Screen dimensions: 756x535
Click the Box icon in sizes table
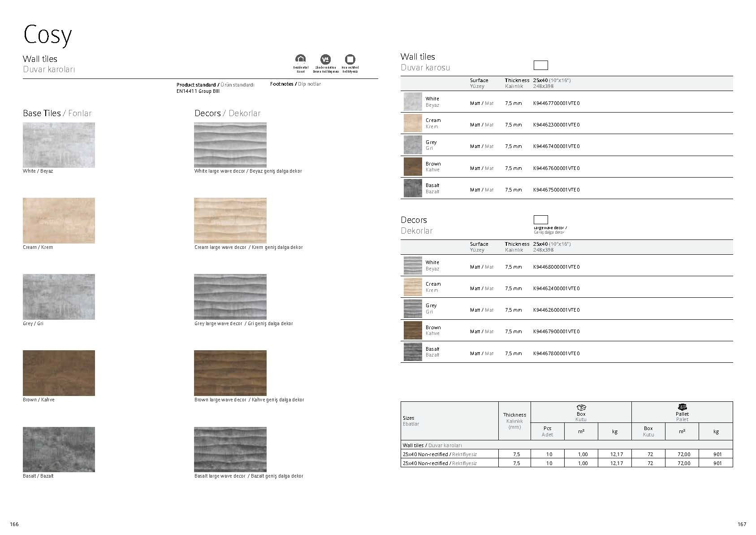pyautogui.click(x=581, y=407)
